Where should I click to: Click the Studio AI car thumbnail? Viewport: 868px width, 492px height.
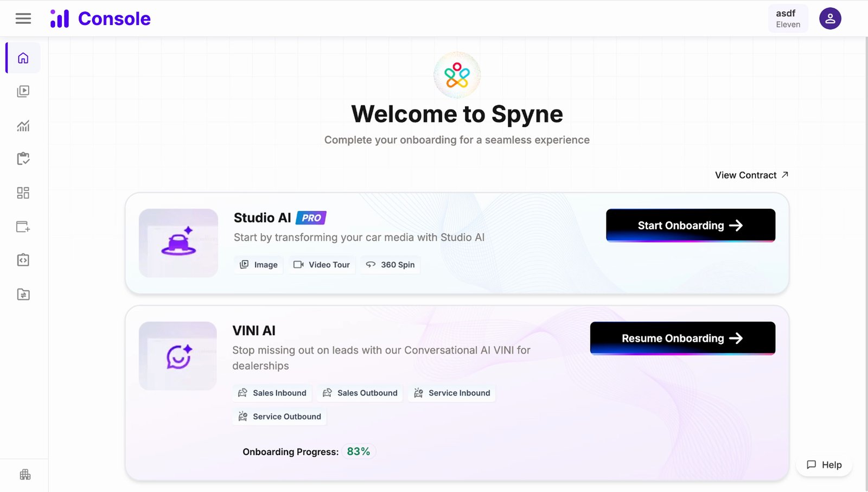[x=178, y=243]
